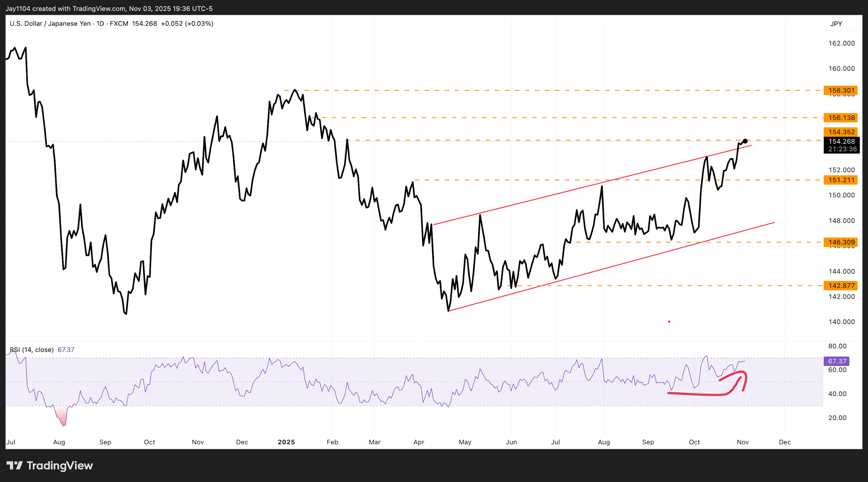This screenshot has width=868, height=482.
Task: Select the red curved arrow drawing on RSI
Action: [698, 394]
